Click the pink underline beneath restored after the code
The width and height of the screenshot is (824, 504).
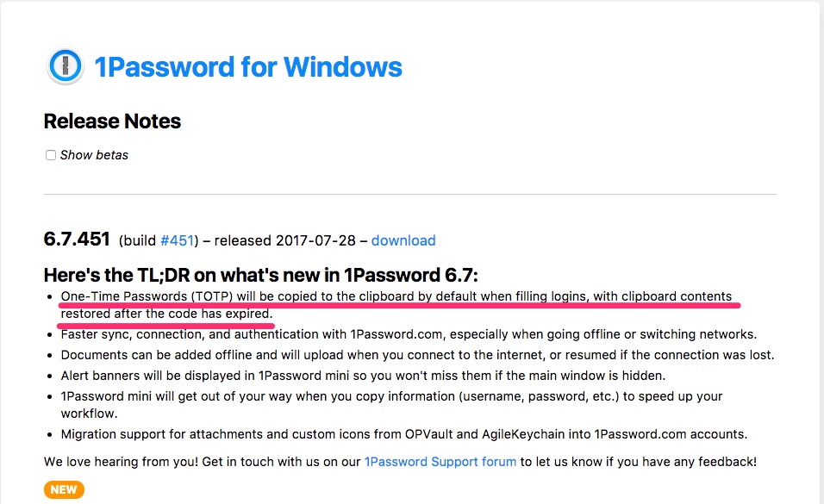coord(165,326)
